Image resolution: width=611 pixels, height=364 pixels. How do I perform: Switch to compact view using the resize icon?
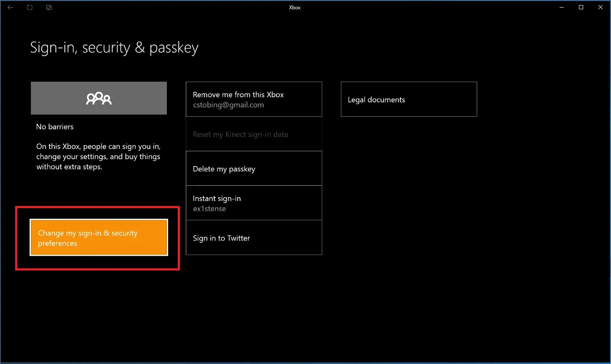click(49, 7)
